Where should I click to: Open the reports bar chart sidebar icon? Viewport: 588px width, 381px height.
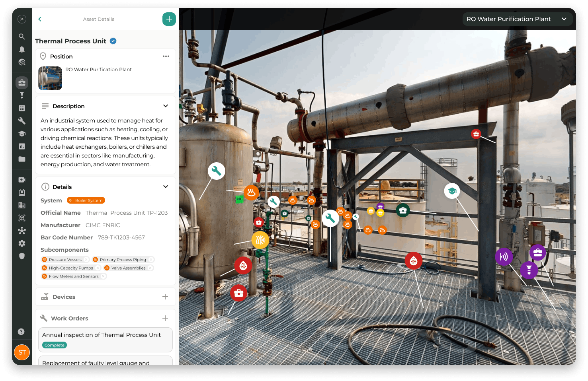pyautogui.click(x=22, y=146)
